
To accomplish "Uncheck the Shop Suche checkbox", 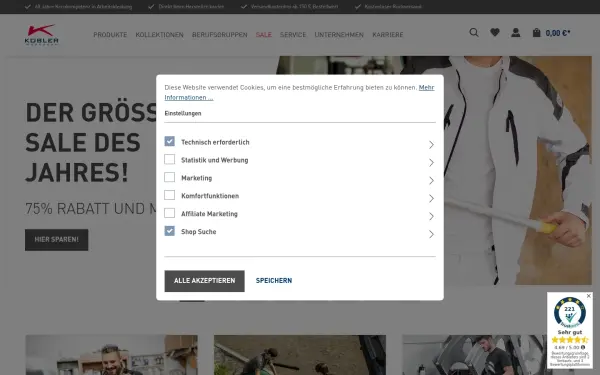I will (170, 231).
